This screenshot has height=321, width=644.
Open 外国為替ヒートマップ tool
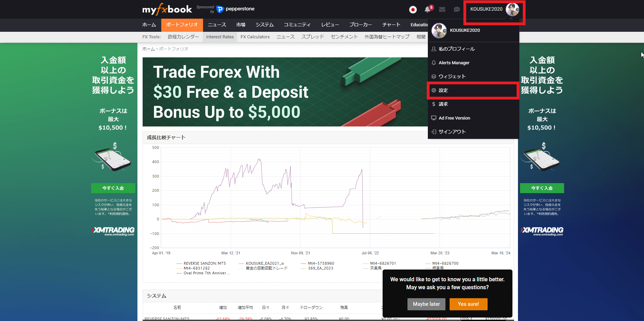coord(387,37)
